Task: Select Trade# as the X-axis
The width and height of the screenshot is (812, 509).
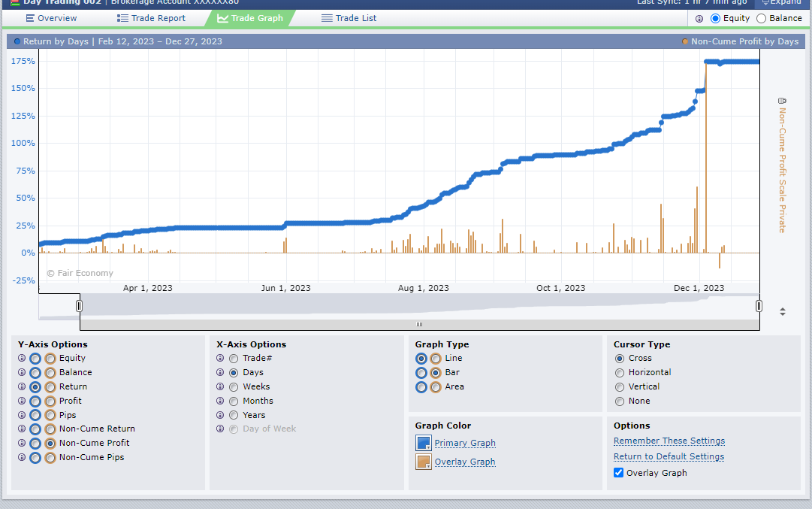Action: point(234,359)
